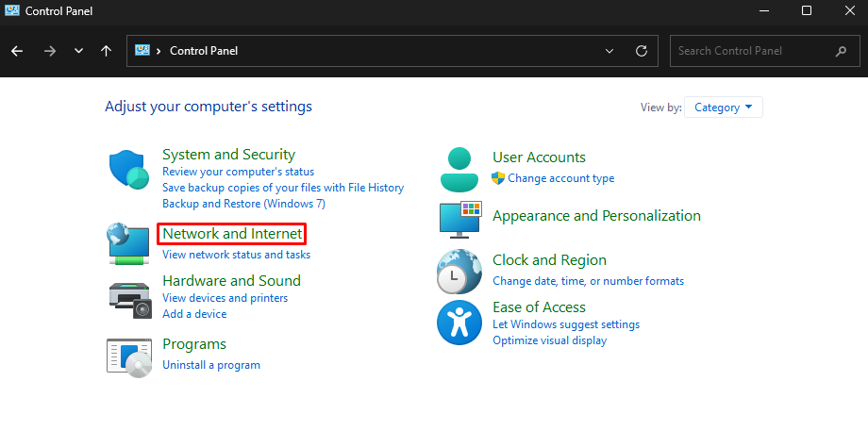This screenshot has width=868, height=431.
Task: Maximize the Control Panel window
Action: click(807, 10)
